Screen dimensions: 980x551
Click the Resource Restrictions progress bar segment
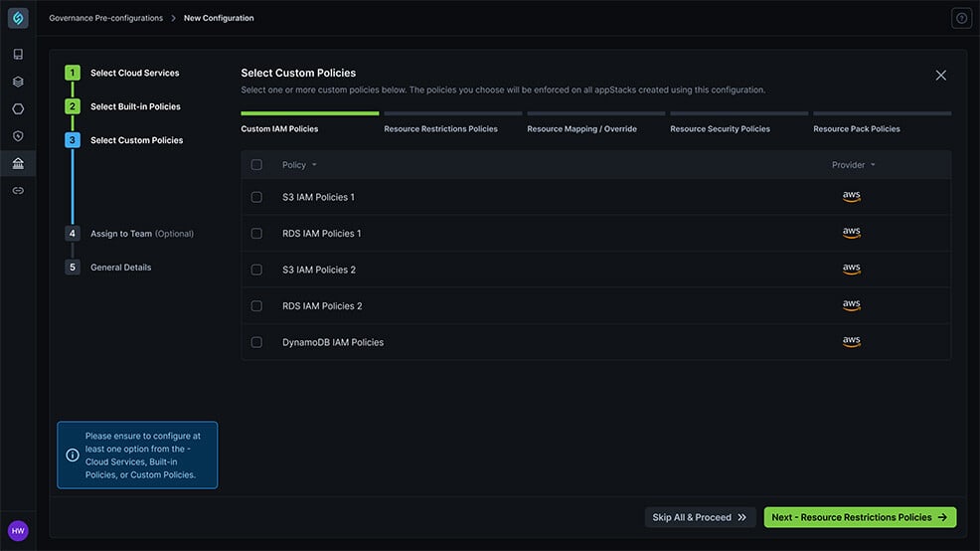(453, 113)
